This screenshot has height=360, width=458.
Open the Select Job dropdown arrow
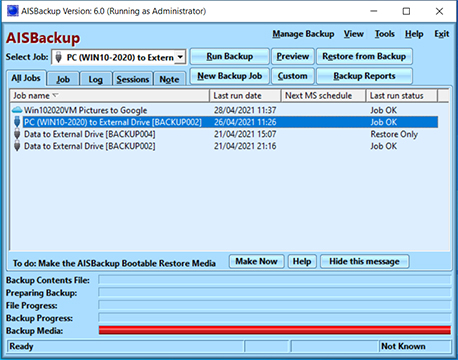click(x=180, y=57)
